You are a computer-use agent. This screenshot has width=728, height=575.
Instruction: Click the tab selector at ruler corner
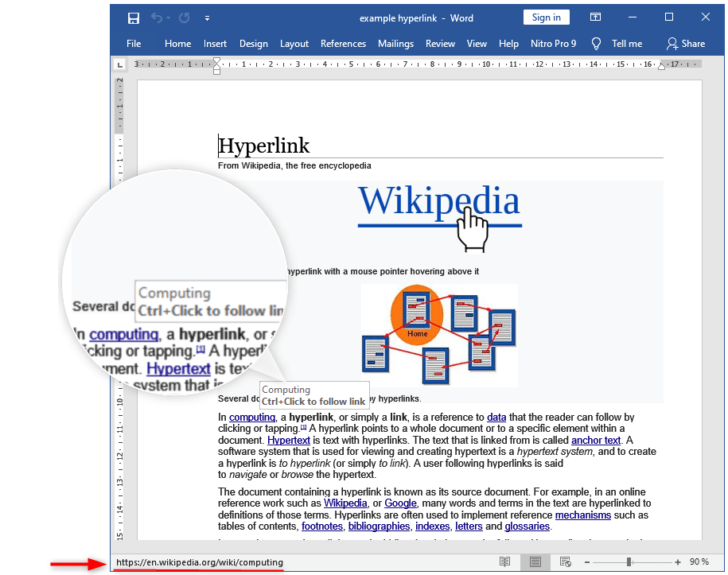pos(120,64)
